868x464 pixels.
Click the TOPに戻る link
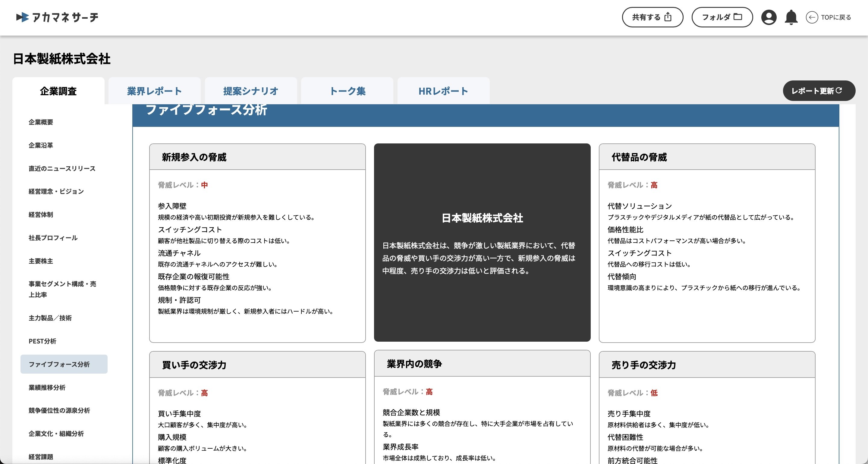[x=836, y=17]
